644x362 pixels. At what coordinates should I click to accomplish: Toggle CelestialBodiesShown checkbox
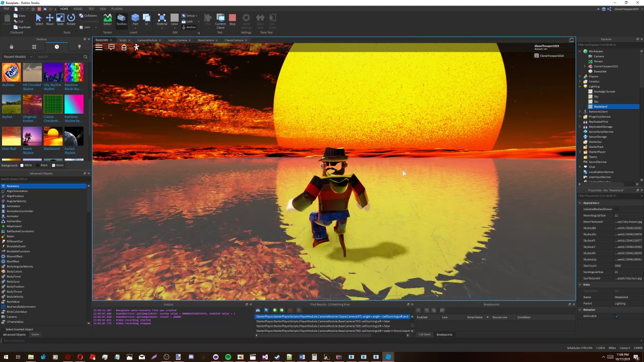616,209
